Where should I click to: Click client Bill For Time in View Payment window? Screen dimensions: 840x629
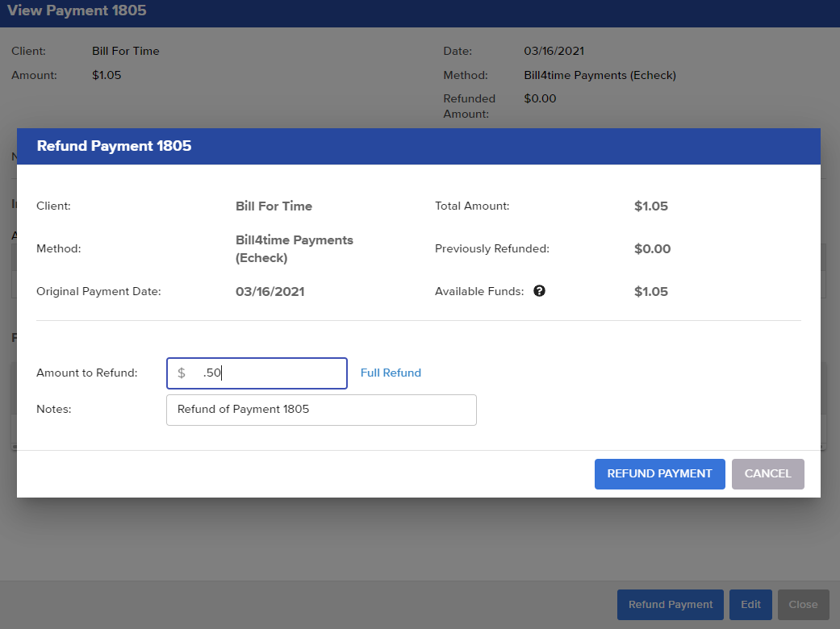(126, 51)
